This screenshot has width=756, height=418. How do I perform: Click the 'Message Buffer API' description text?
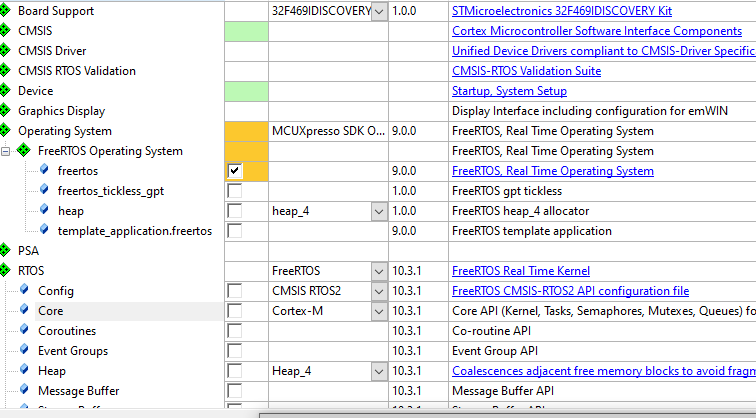502,391
